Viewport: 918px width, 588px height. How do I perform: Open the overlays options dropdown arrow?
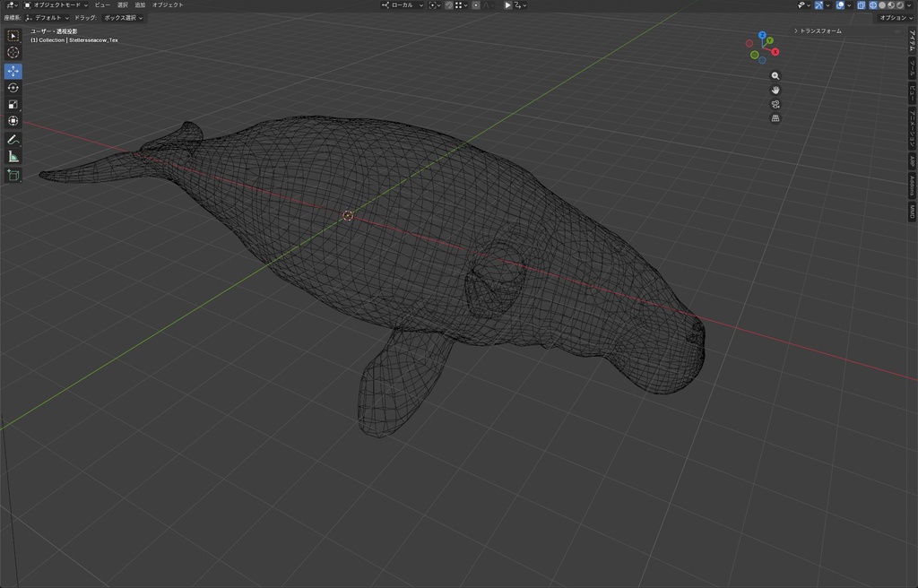point(849,5)
